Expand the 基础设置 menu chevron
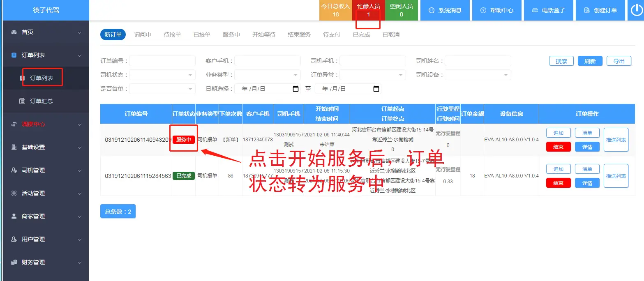Image resolution: width=644 pixels, height=281 pixels. 79,147
